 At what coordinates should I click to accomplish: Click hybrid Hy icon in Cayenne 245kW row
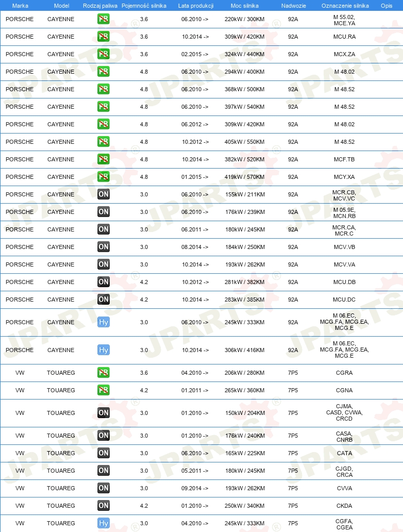pos(104,322)
